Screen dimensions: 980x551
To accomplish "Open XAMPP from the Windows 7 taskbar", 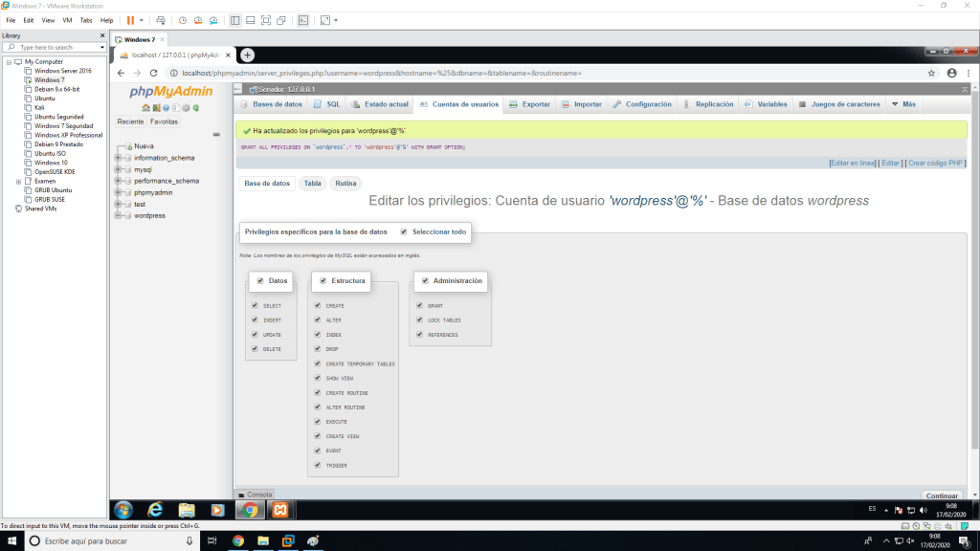I will click(279, 510).
